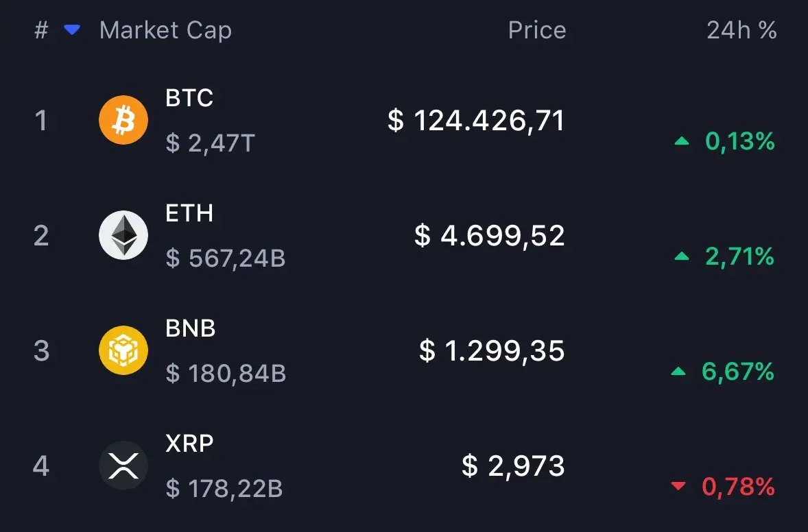Open the XRP coin name link

coord(189,444)
